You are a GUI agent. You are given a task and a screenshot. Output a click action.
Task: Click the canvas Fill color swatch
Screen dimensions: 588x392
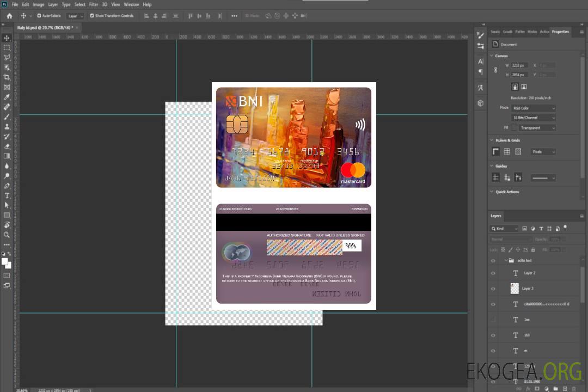tap(514, 127)
